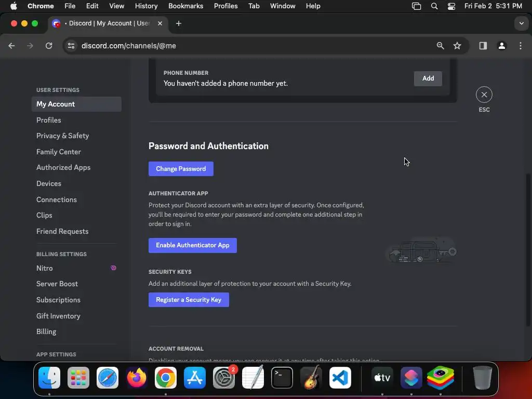
Task: Launch Safari from the dock
Action: tap(108, 378)
